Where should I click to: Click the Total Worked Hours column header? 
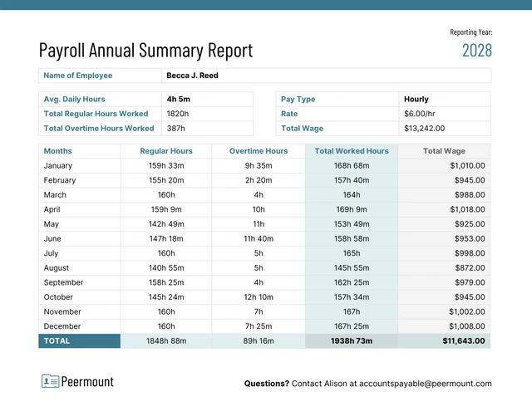click(352, 151)
